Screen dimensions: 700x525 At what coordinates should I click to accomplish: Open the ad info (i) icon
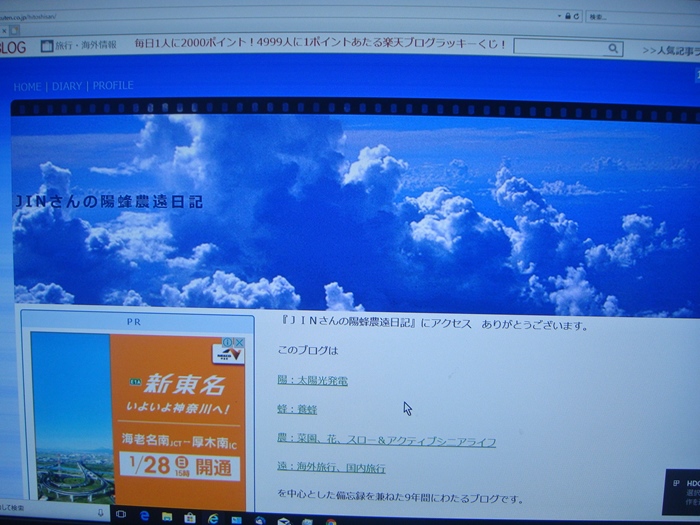click(x=228, y=342)
